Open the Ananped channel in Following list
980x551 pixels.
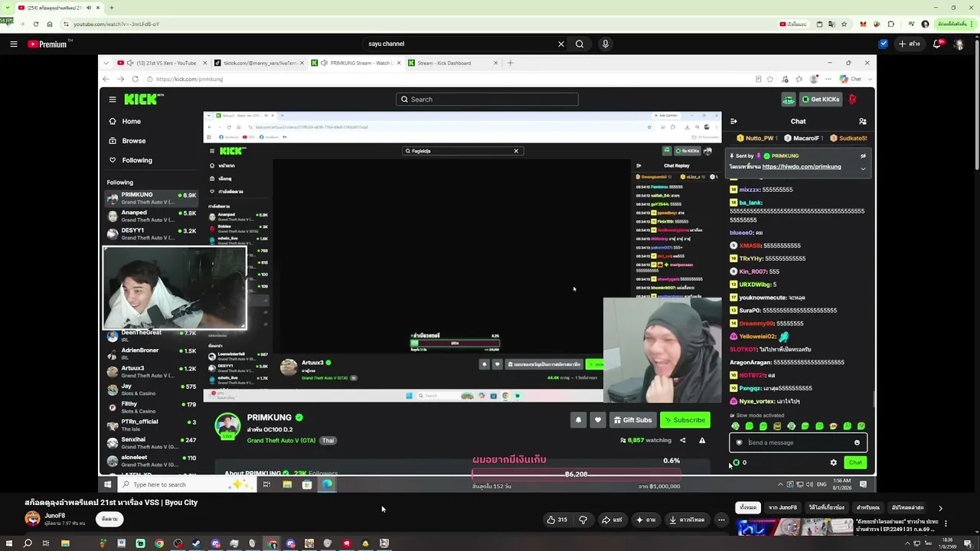152,216
